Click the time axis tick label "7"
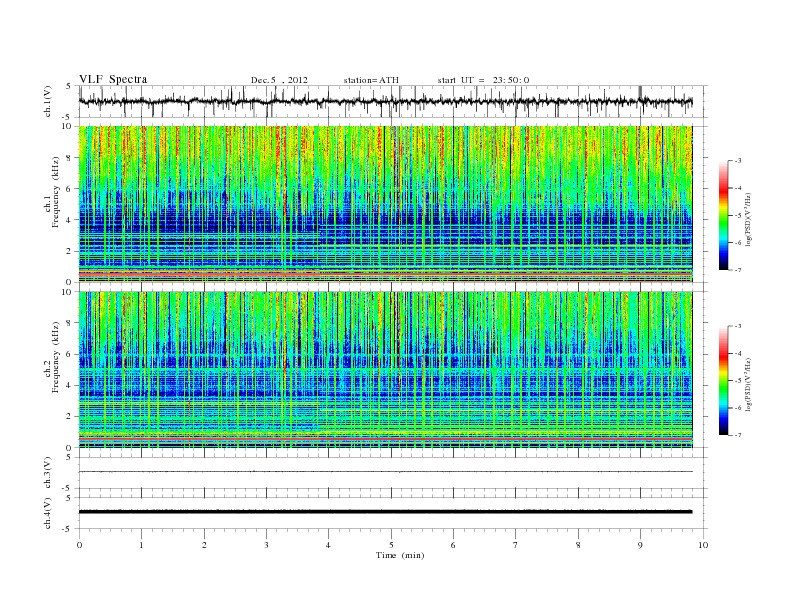 click(516, 545)
